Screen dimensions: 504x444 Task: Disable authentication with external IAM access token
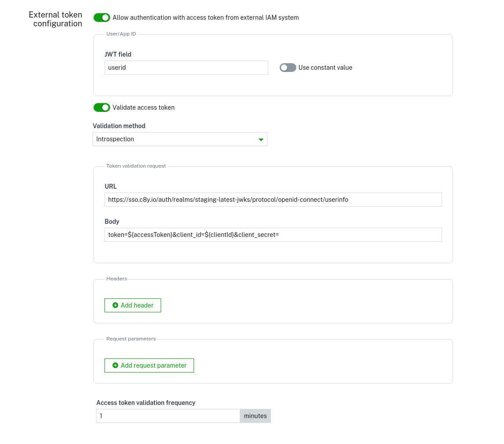tap(101, 18)
